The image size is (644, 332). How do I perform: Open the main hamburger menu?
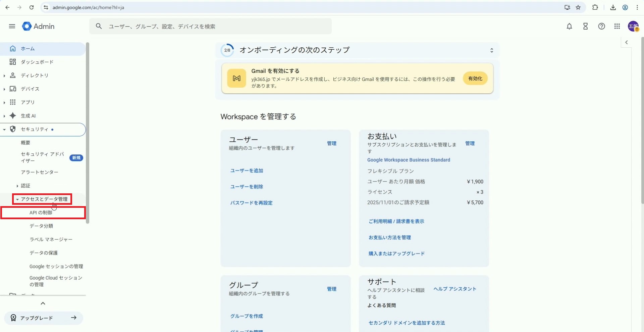(x=12, y=26)
